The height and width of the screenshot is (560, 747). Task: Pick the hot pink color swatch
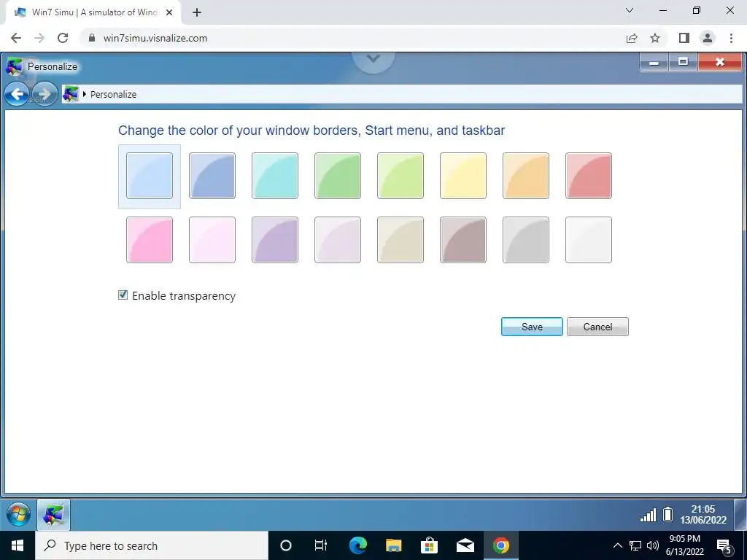click(150, 240)
